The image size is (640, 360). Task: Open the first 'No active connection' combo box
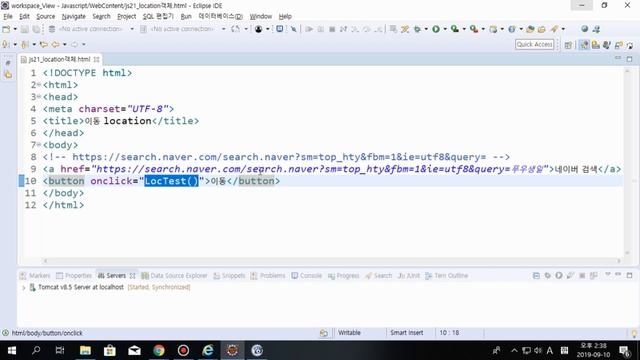click(92, 29)
